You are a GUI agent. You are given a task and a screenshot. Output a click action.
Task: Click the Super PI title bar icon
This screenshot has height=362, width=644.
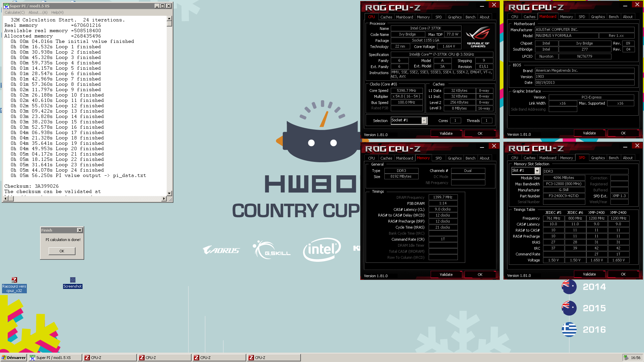6,6
